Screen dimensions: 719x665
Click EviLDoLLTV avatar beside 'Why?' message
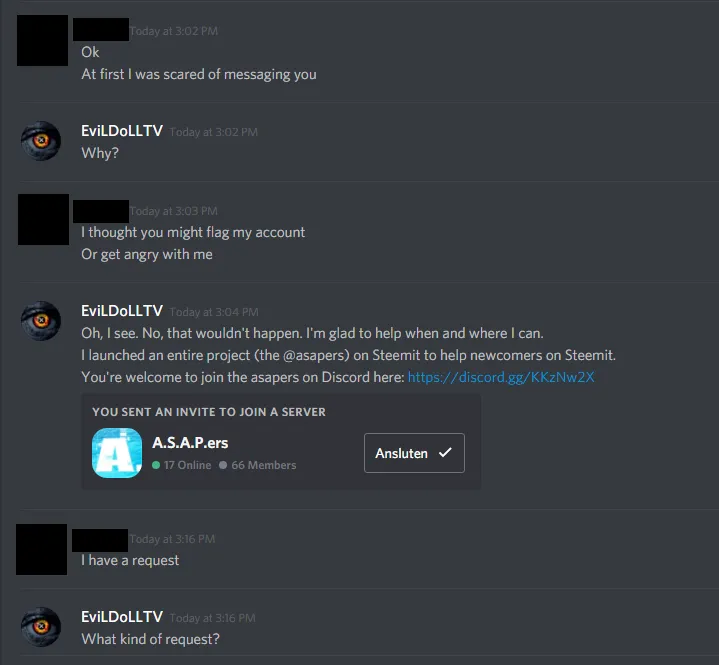[x=41, y=140]
